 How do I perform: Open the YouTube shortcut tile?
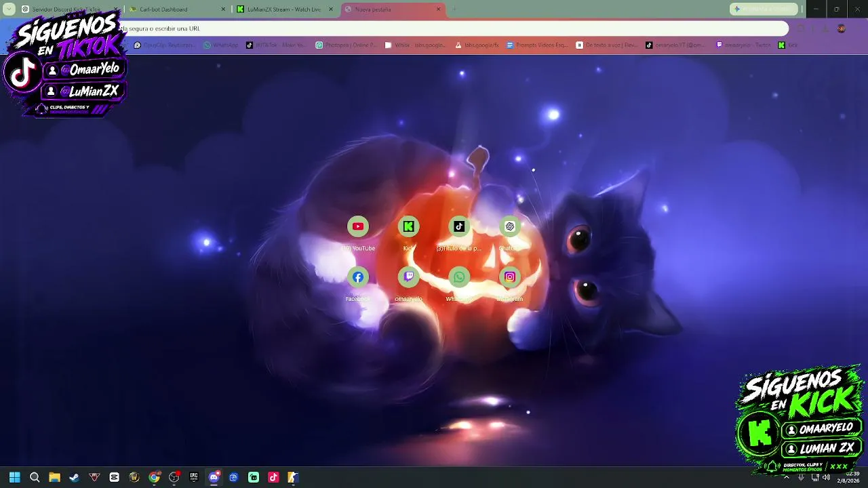[x=358, y=232]
